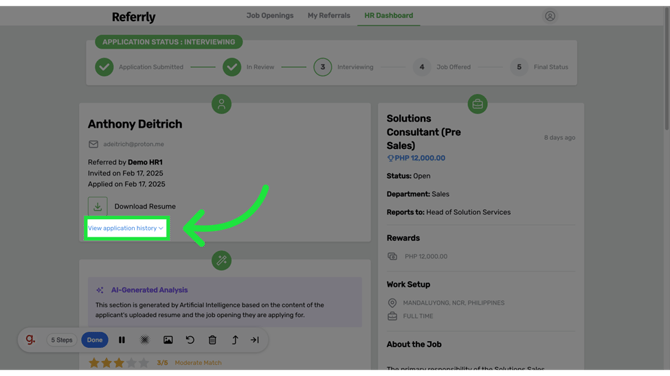Click Solutions Consultant job title
Image resolution: width=670 pixels, height=376 pixels.
tap(423, 132)
